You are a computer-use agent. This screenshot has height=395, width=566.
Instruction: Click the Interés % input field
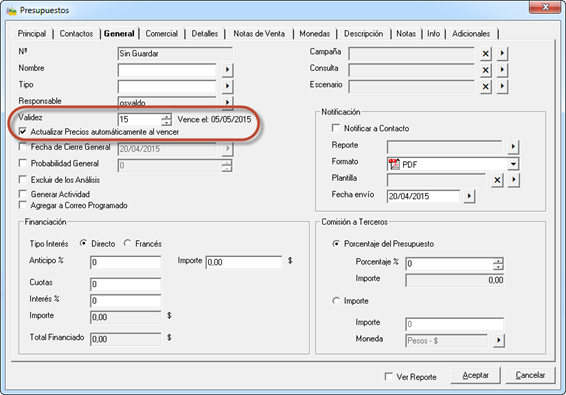[x=125, y=301]
